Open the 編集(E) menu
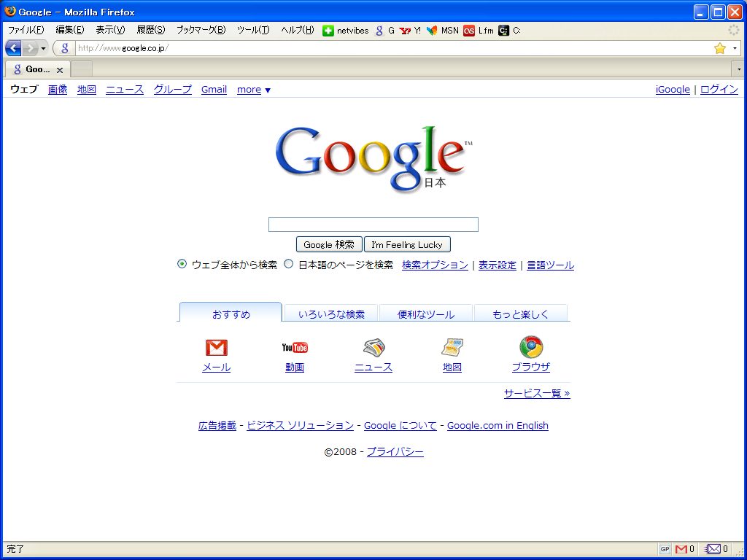 pyautogui.click(x=69, y=30)
